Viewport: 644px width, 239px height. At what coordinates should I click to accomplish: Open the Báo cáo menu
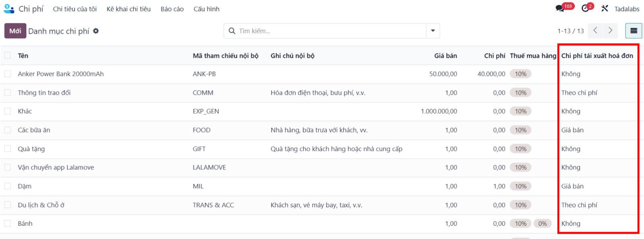tap(172, 9)
